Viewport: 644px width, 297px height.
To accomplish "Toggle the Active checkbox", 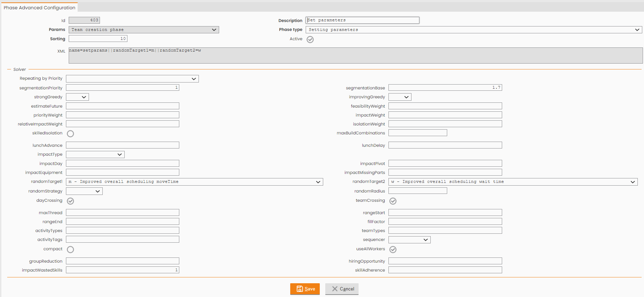I will tap(310, 40).
